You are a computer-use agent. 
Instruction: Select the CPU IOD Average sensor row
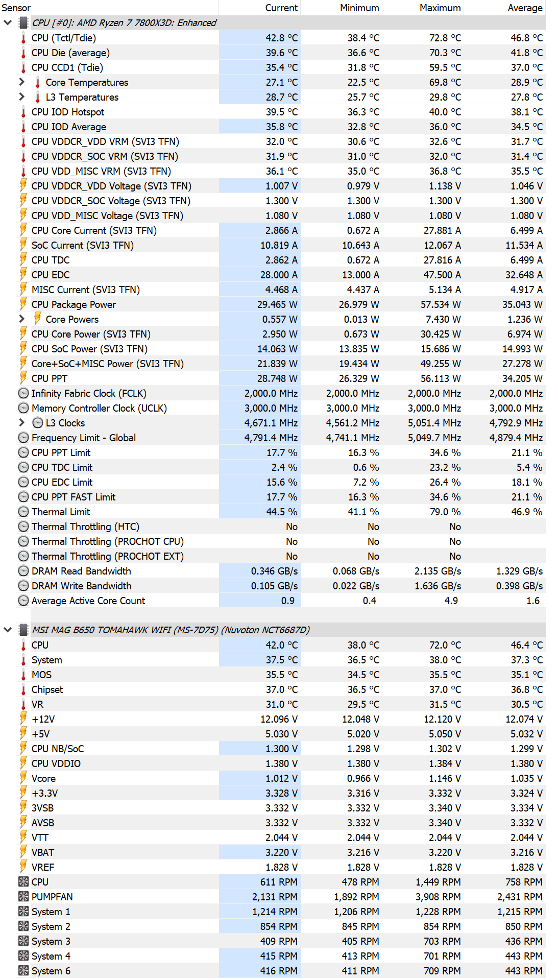point(273,127)
